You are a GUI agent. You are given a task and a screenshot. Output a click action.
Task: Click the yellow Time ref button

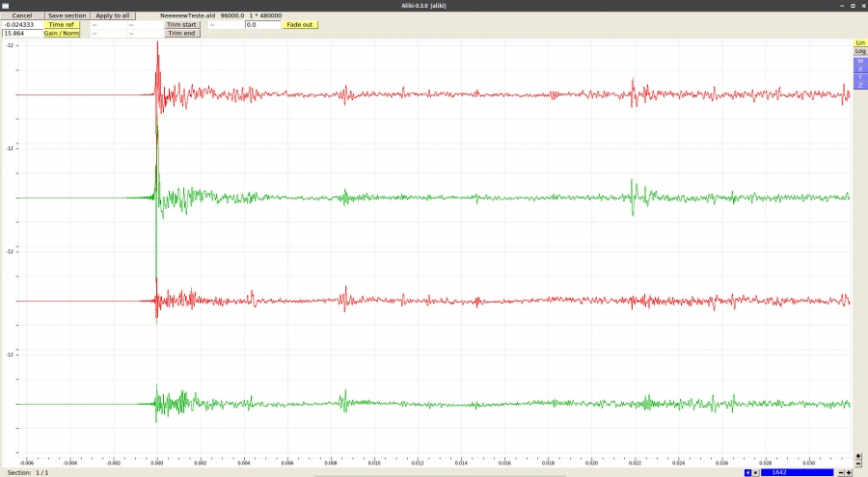62,24
